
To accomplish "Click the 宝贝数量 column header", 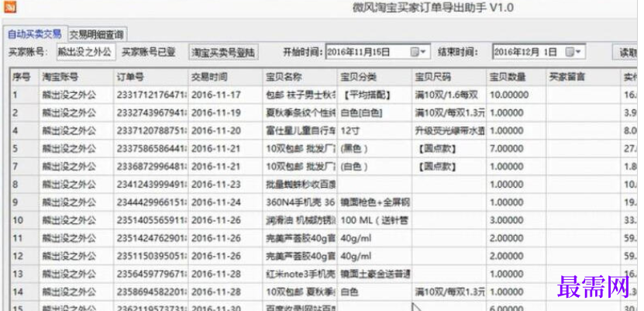I will (516, 77).
